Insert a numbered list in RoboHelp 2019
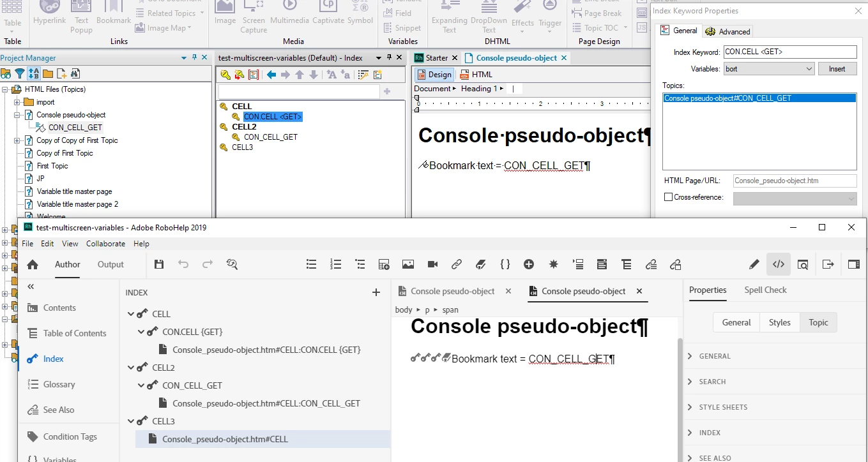Image resolution: width=868 pixels, height=462 pixels. 335,264
